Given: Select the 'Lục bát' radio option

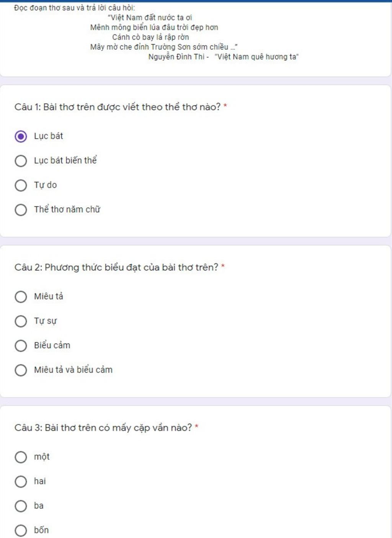Looking at the screenshot, I should coord(21,136).
